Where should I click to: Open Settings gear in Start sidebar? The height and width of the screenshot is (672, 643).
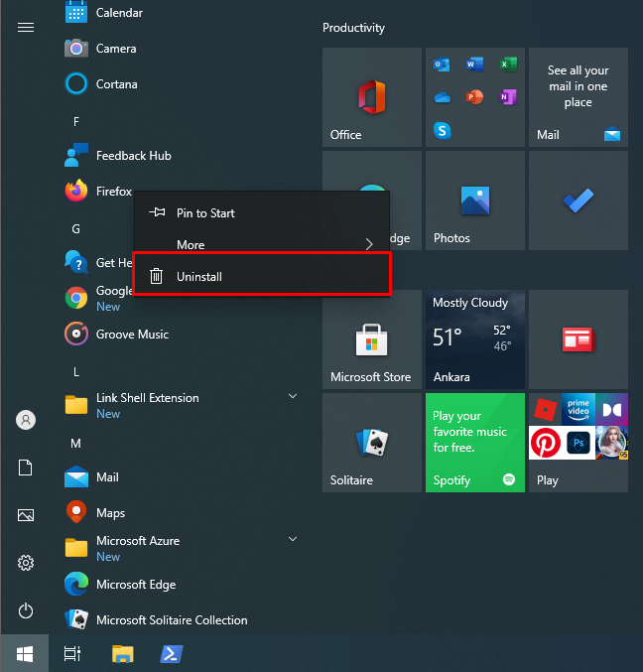26,562
